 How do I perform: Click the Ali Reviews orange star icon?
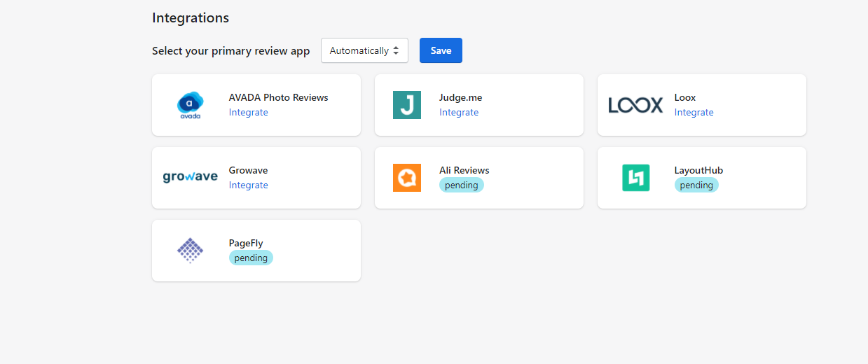pyautogui.click(x=407, y=178)
